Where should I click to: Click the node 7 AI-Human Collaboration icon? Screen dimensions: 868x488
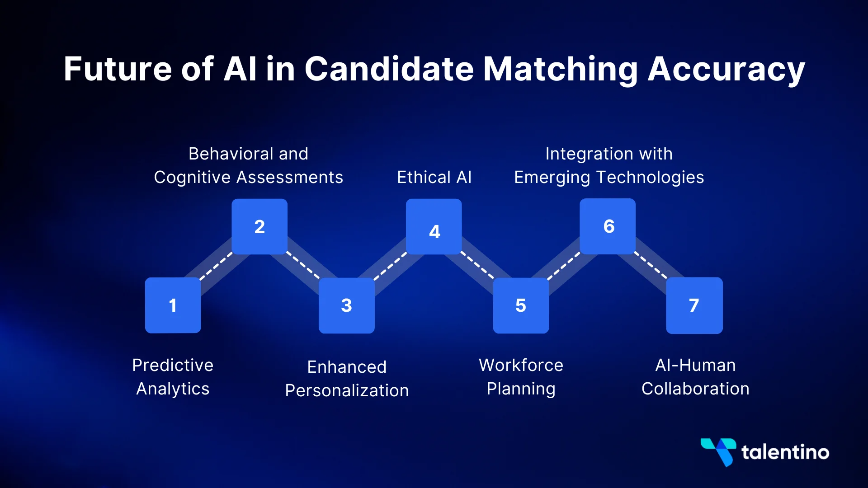coord(694,305)
